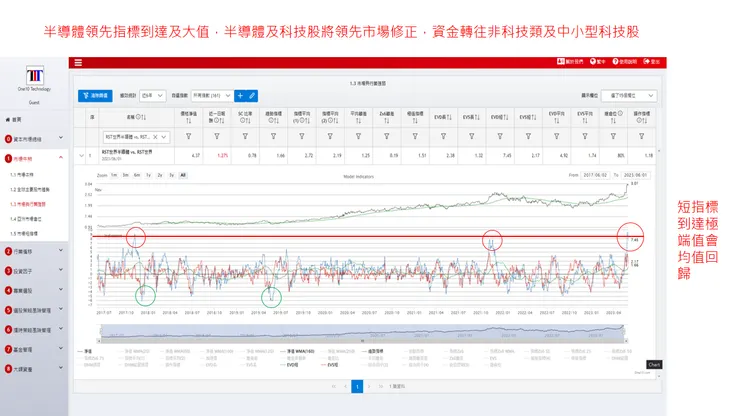Click the One10 Technology logo
Viewport: 740px width, 416px height.
tap(34, 76)
